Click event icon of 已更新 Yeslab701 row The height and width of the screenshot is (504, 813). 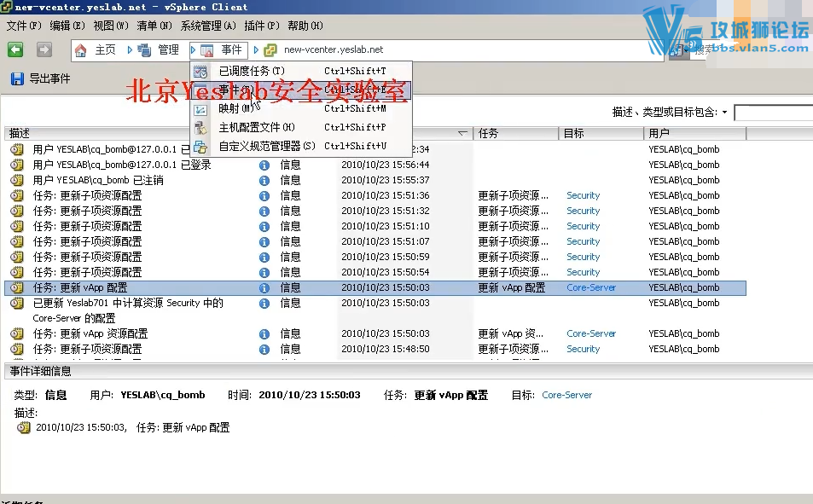[x=17, y=303]
